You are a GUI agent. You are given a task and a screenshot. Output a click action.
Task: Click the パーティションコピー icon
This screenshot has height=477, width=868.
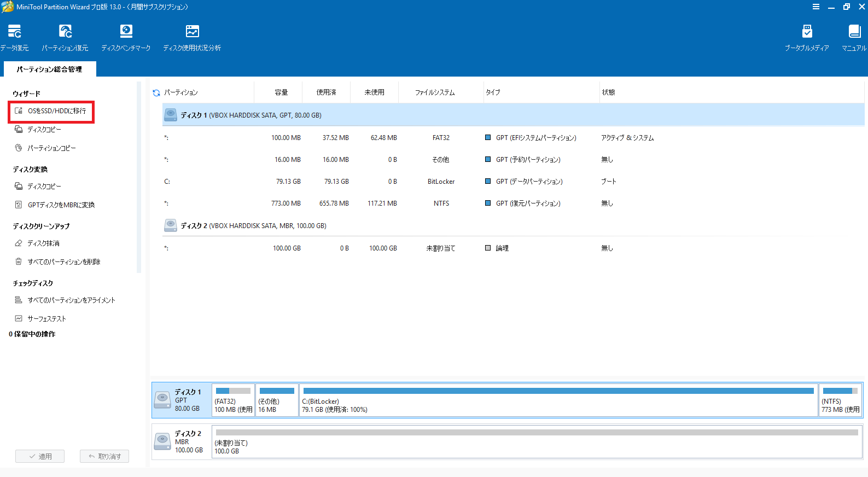(19, 148)
